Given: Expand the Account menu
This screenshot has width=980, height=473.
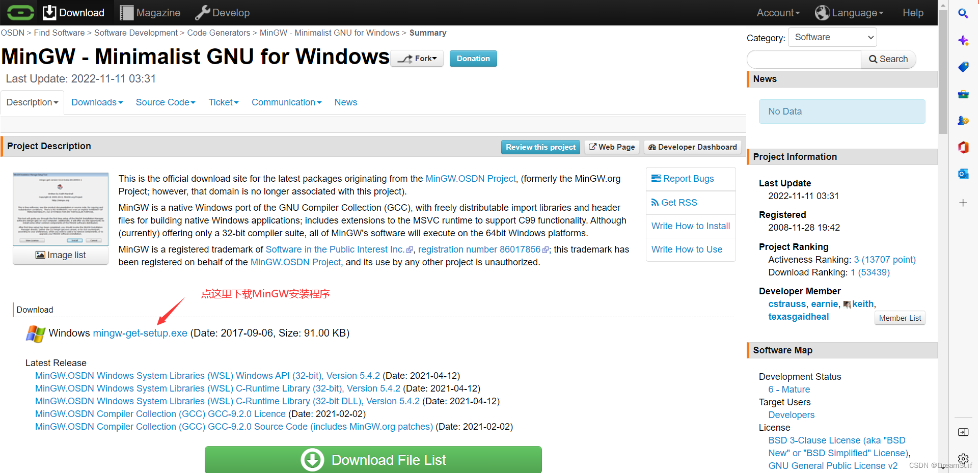Looking at the screenshot, I should coord(778,13).
